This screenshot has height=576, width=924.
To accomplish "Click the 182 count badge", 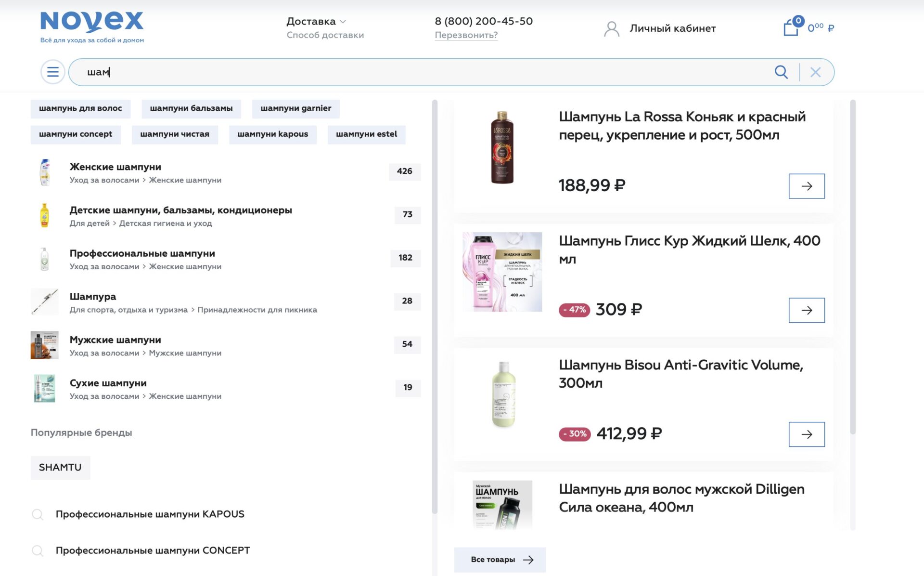I will point(405,258).
